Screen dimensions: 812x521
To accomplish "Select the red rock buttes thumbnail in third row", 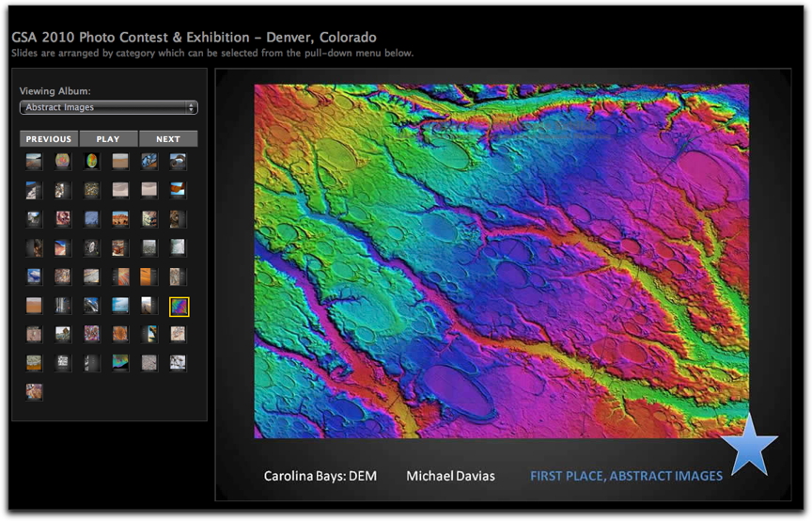I will coord(120,219).
